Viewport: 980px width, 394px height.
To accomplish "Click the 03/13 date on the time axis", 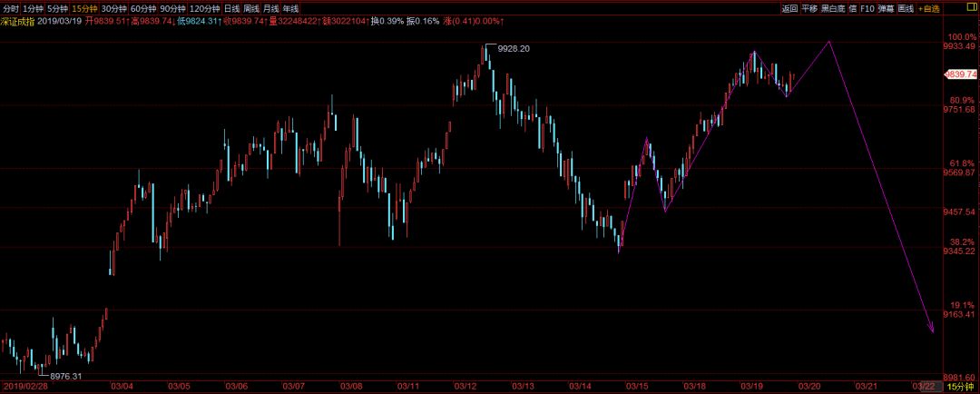I will [524, 388].
